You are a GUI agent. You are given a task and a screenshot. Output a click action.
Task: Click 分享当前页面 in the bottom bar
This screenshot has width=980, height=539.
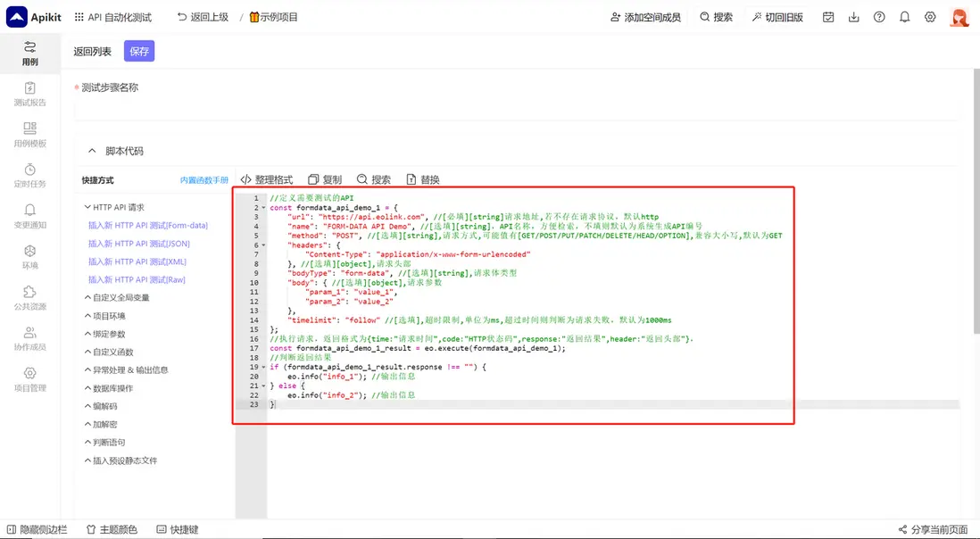click(933, 529)
